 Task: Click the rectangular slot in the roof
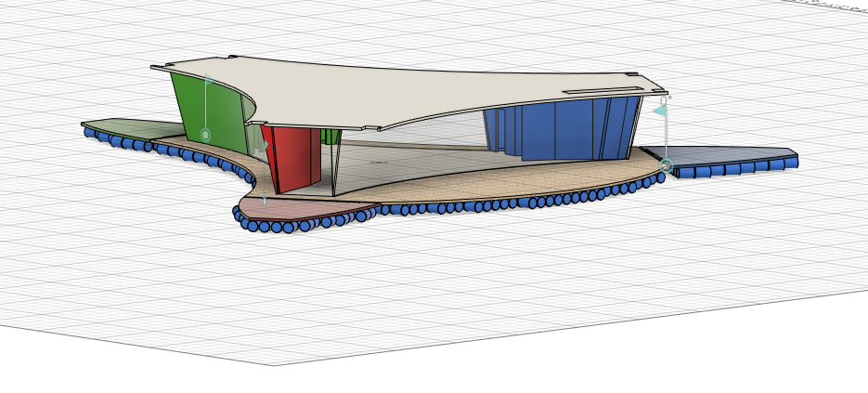602,90
